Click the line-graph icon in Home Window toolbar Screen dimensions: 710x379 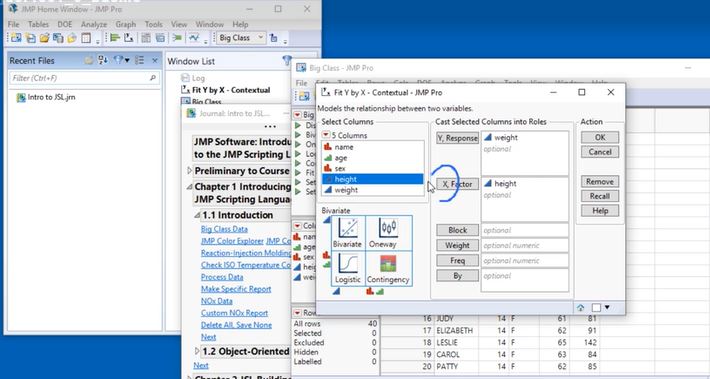click(x=194, y=38)
